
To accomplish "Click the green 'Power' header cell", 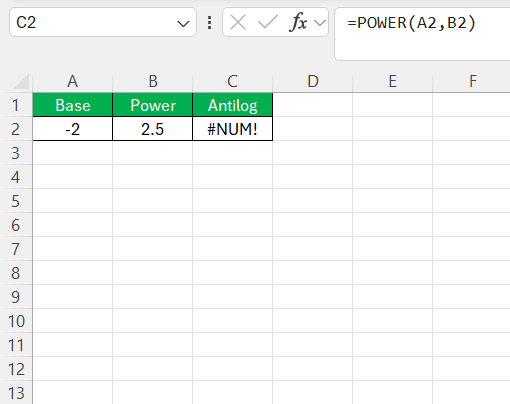I will pos(153,105).
